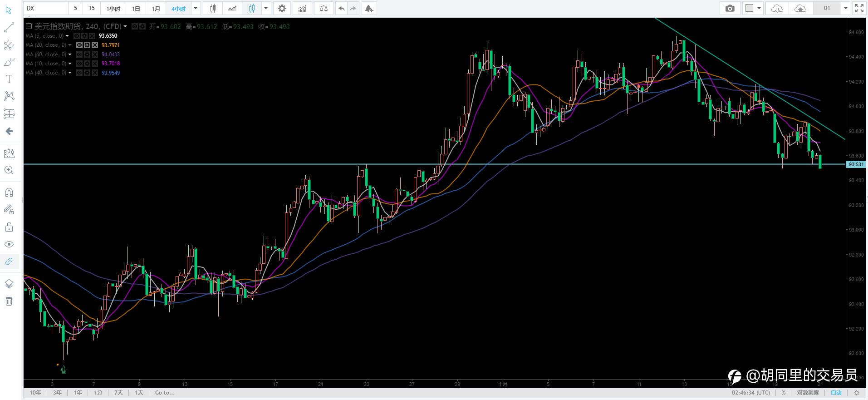
Task: Expand 美元指数期货 title dropdown arrow
Action: pyautogui.click(x=125, y=26)
